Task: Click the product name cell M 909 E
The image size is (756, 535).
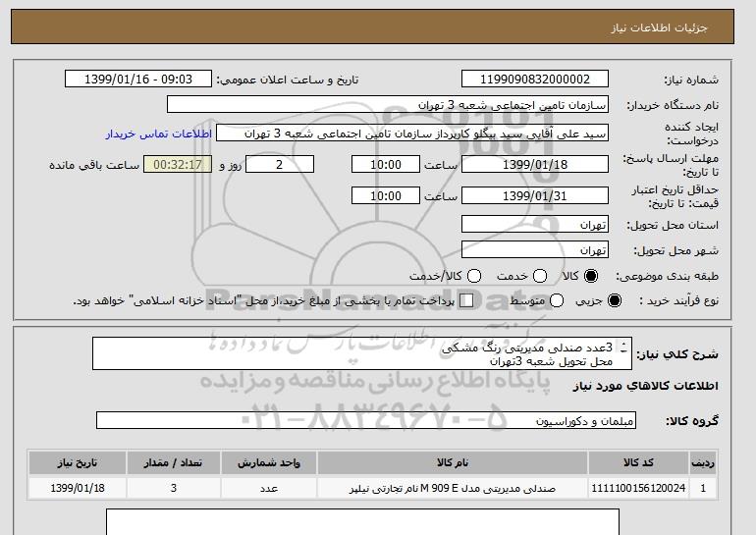Action: click(x=453, y=488)
